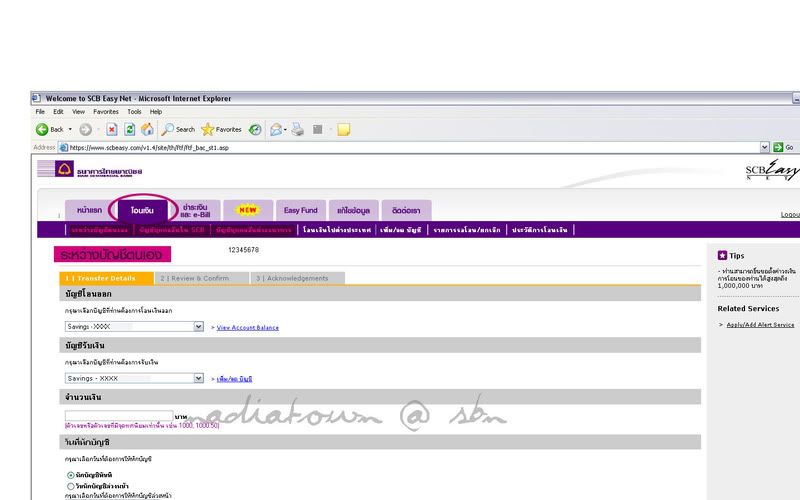
Task: Select the Review & Confirm step tab
Action: (201, 278)
